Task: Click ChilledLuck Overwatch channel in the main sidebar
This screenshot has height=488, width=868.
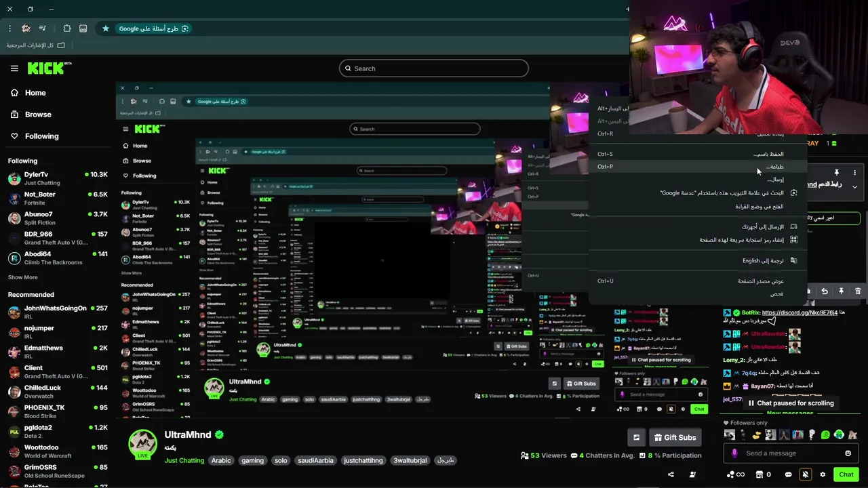Action: pyautogui.click(x=58, y=391)
